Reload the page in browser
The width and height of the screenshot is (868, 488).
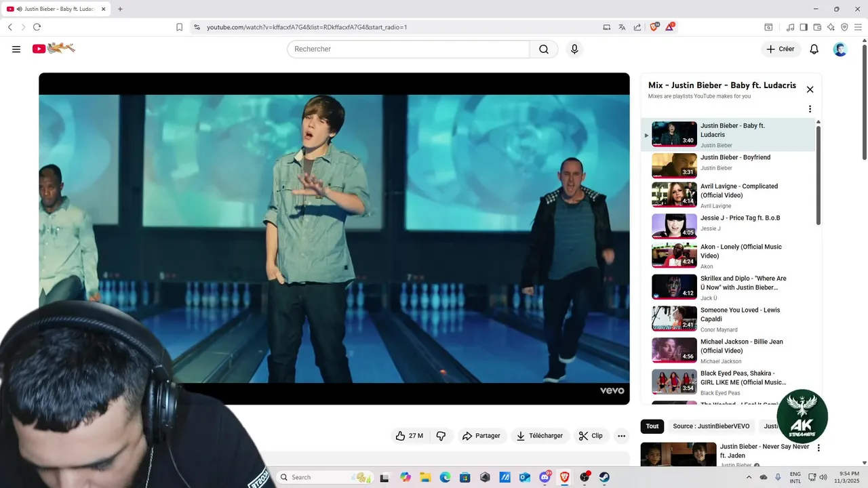[x=37, y=27]
